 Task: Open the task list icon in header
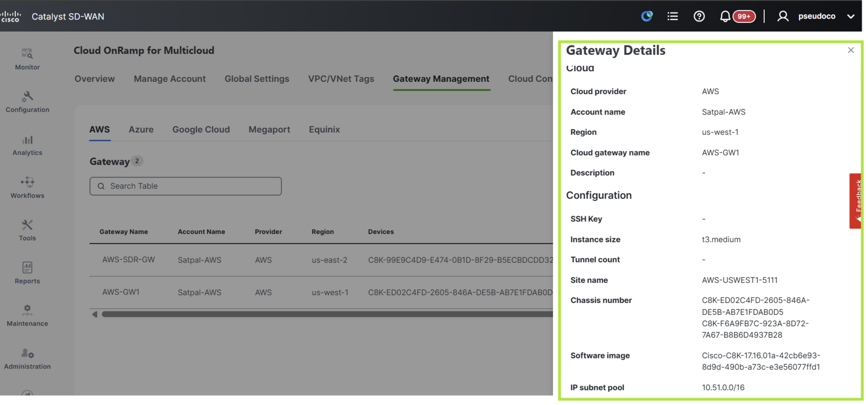(672, 16)
